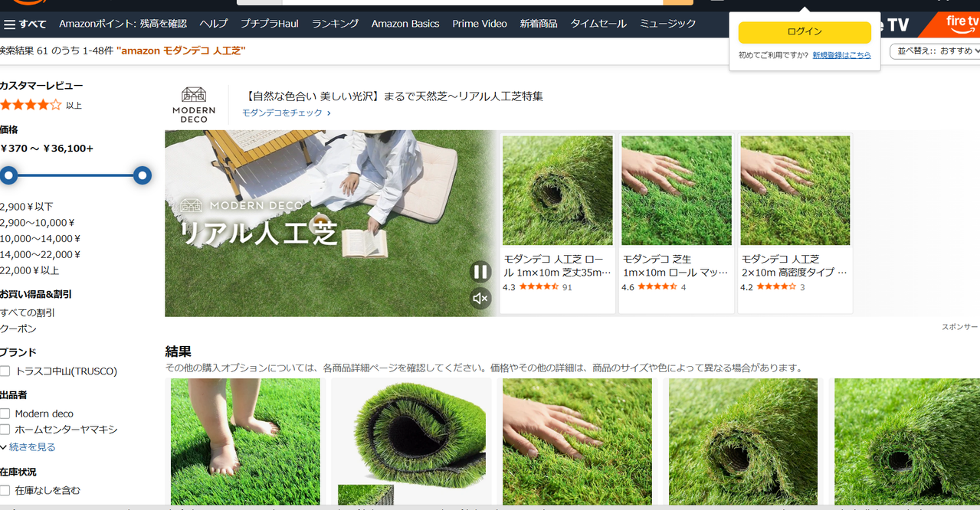980x510 pixels.
Task: Open rating stars for 4.3 product
Action: [x=539, y=287]
